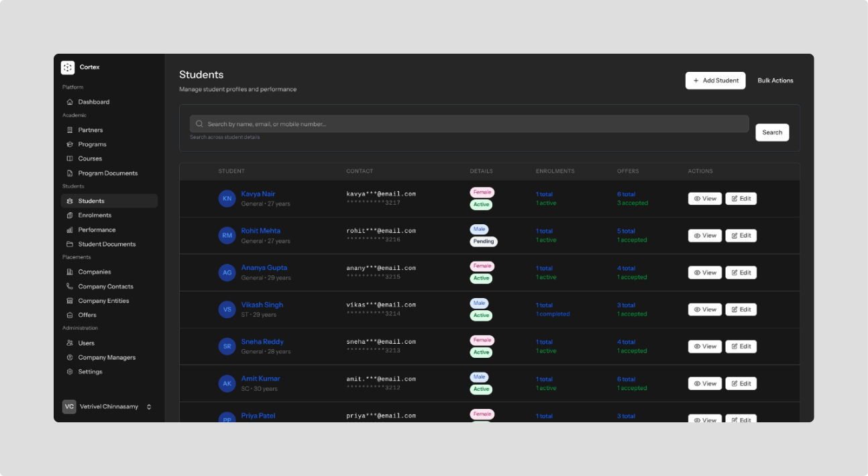Click the Performance bar chart icon
The width and height of the screenshot is (868, 476).
point(70,230)
